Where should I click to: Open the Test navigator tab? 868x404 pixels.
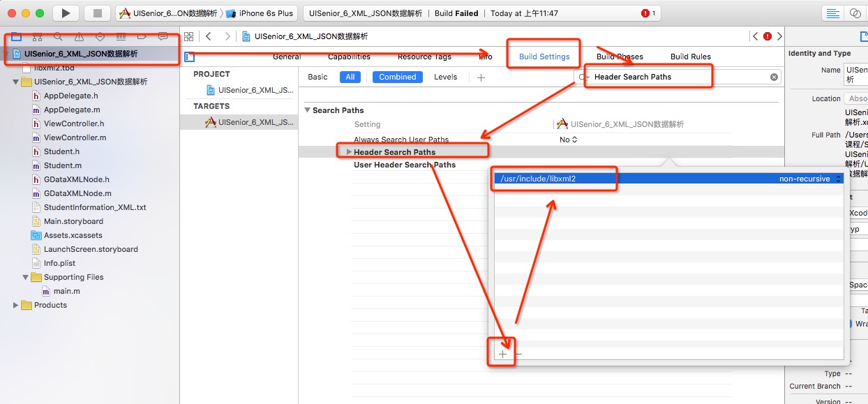click(x=100, y=36)
